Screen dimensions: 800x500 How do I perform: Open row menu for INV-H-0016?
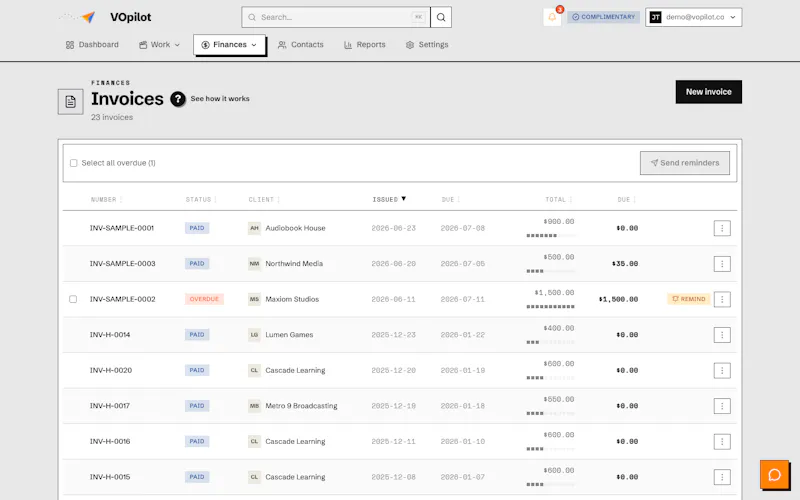722,442
